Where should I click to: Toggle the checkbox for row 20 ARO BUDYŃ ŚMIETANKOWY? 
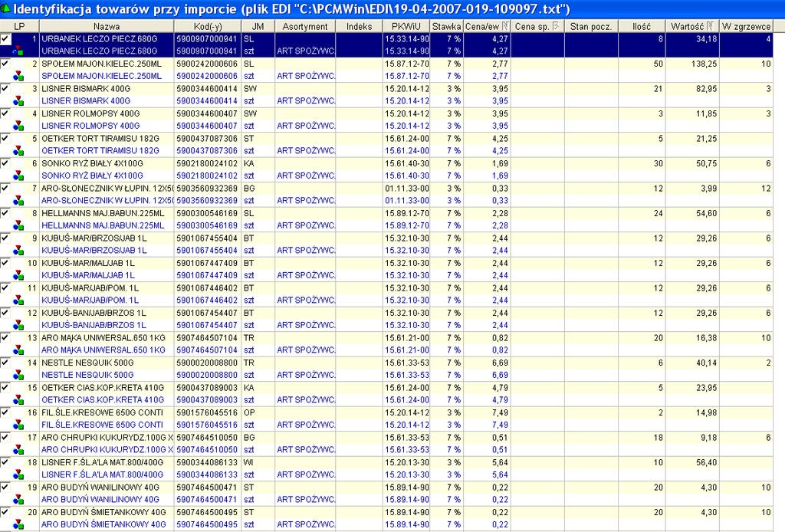tap(5, 512)
